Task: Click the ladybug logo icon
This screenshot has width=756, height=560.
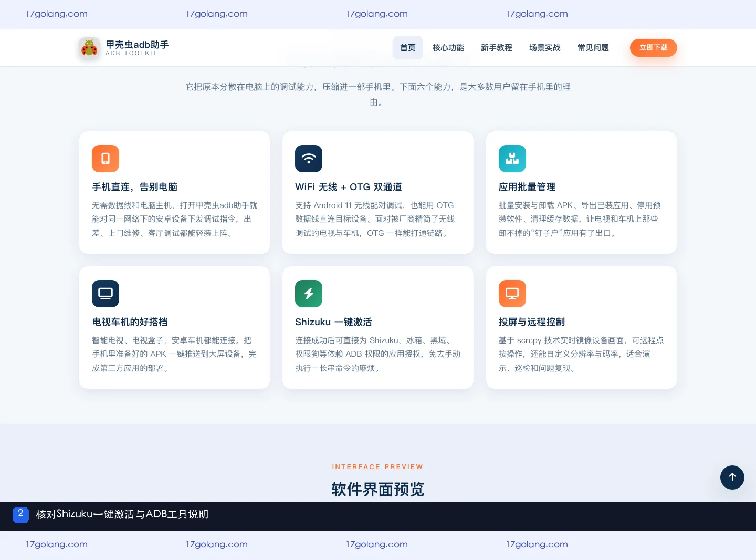Action: click(89, 48)
